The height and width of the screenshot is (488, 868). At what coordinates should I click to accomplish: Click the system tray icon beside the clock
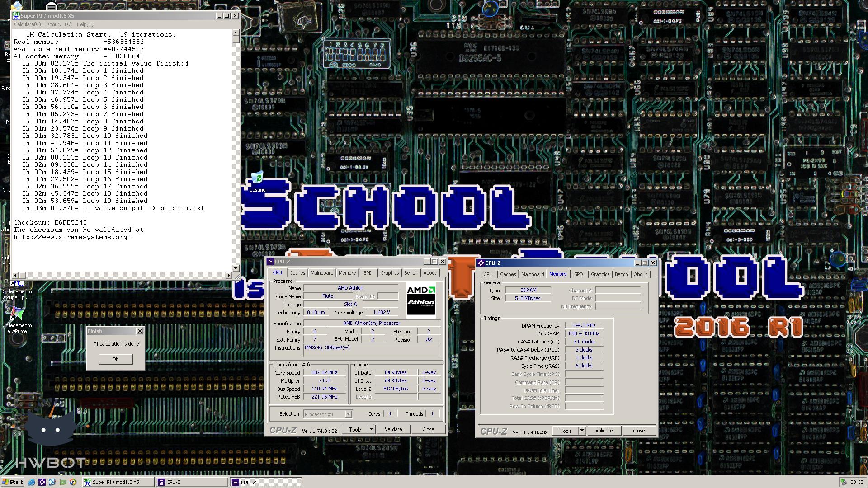click(x=844, y=482)
